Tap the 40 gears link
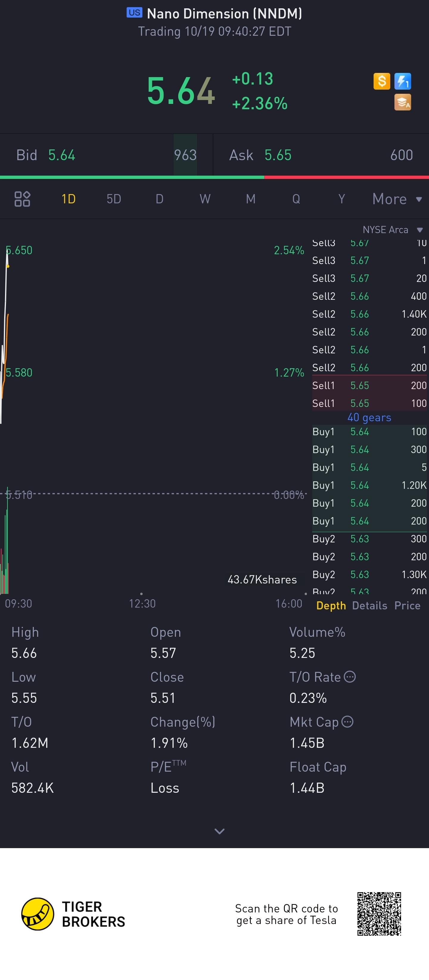 coord(369,417)
